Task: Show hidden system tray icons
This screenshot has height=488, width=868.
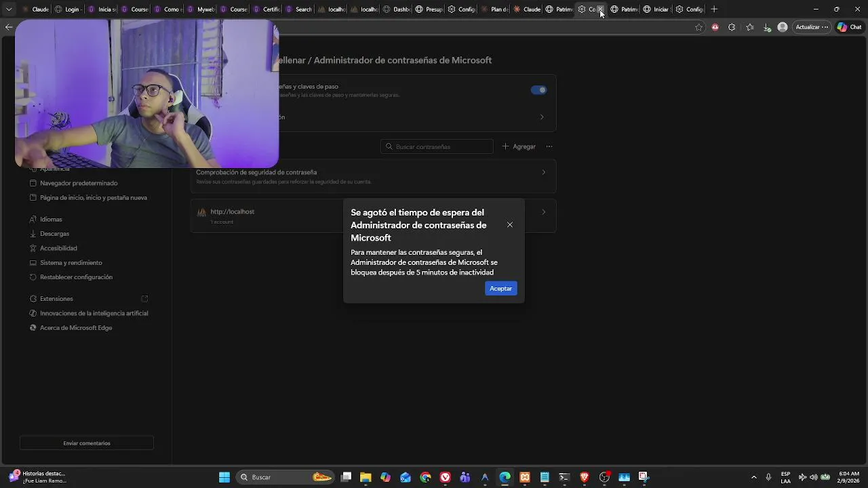Action: [x=753, y=477]
